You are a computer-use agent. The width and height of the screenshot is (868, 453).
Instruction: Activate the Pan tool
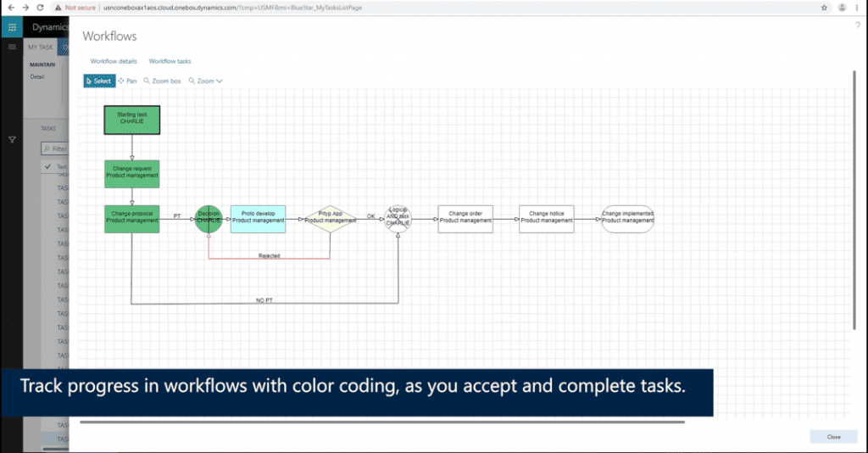click(x=127, y=81)
